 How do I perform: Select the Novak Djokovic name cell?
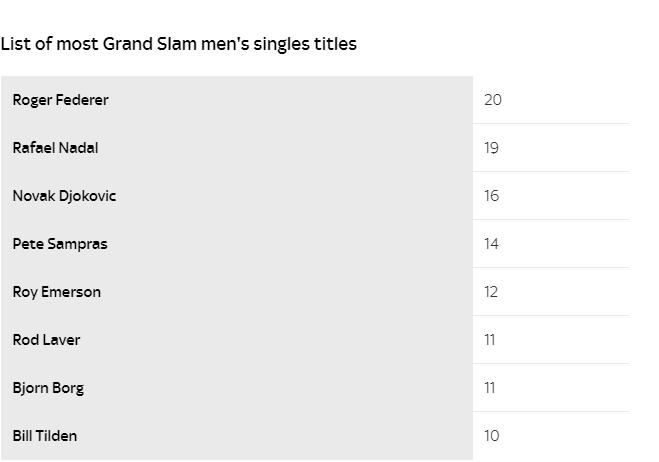tap(237, 196)
